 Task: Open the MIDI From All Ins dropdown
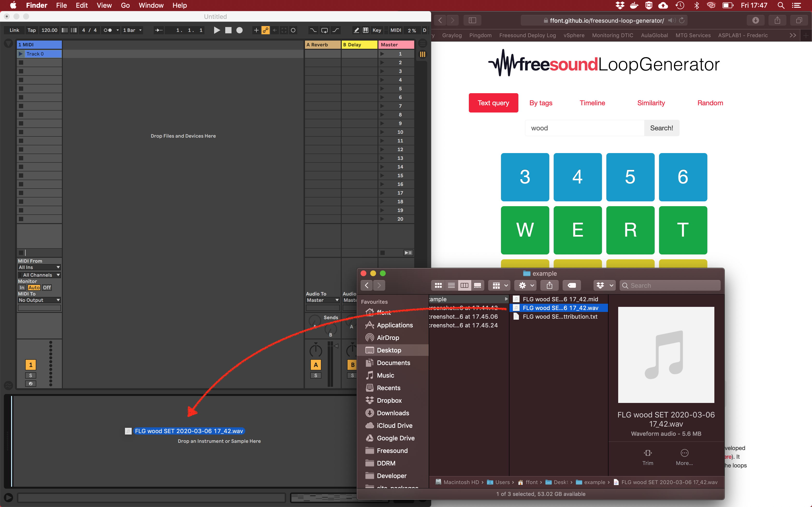pyautogui.click(x=39, y=267)
